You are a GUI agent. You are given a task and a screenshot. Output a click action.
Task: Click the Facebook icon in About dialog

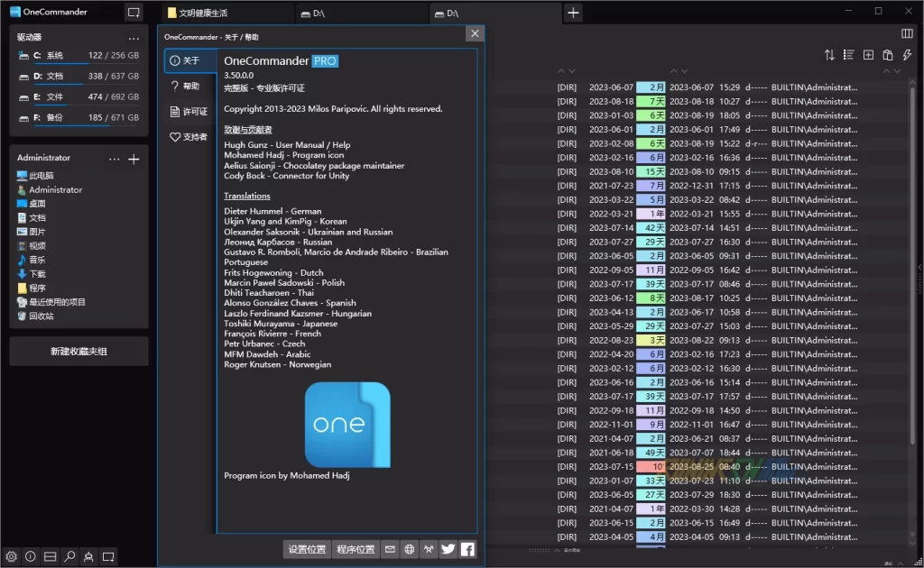(467, 549)
